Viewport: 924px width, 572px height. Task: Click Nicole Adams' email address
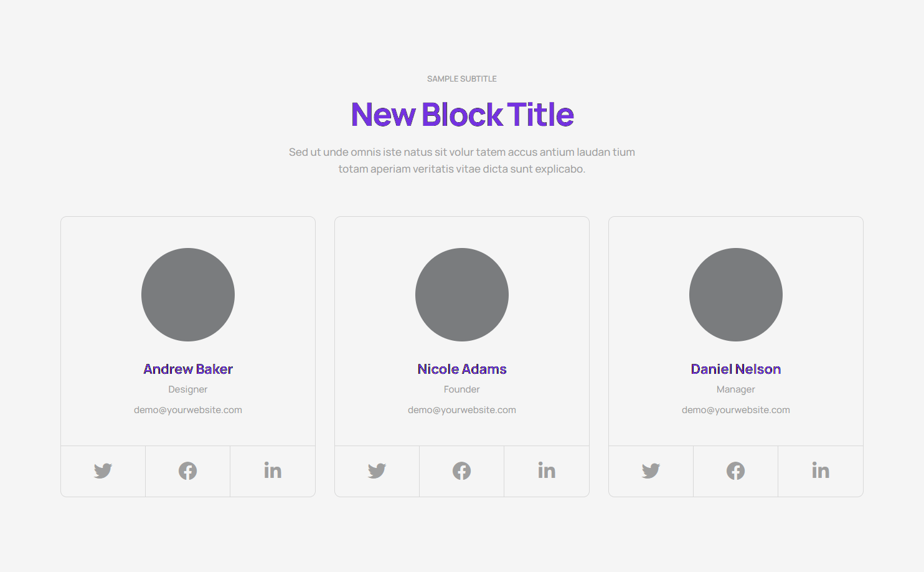click(462, 410)
